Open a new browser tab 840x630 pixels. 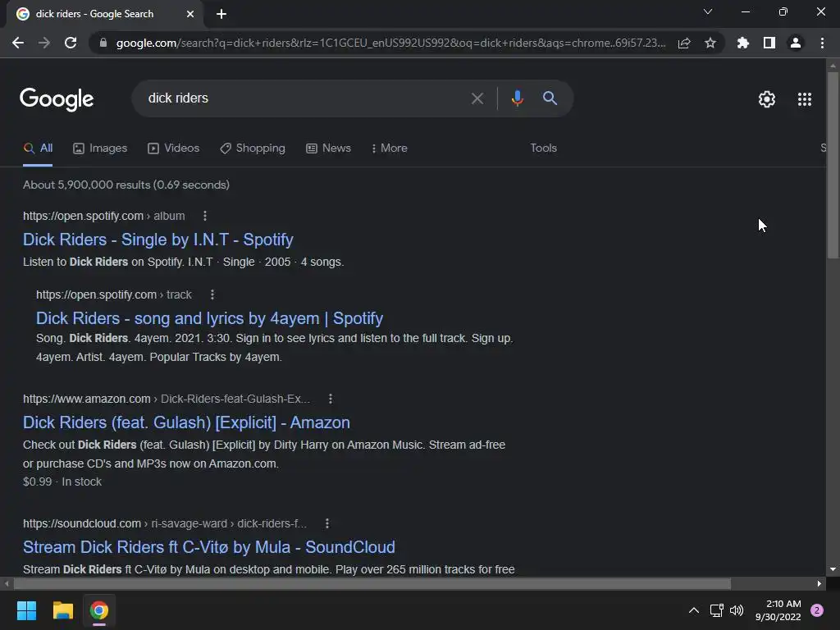221,14
